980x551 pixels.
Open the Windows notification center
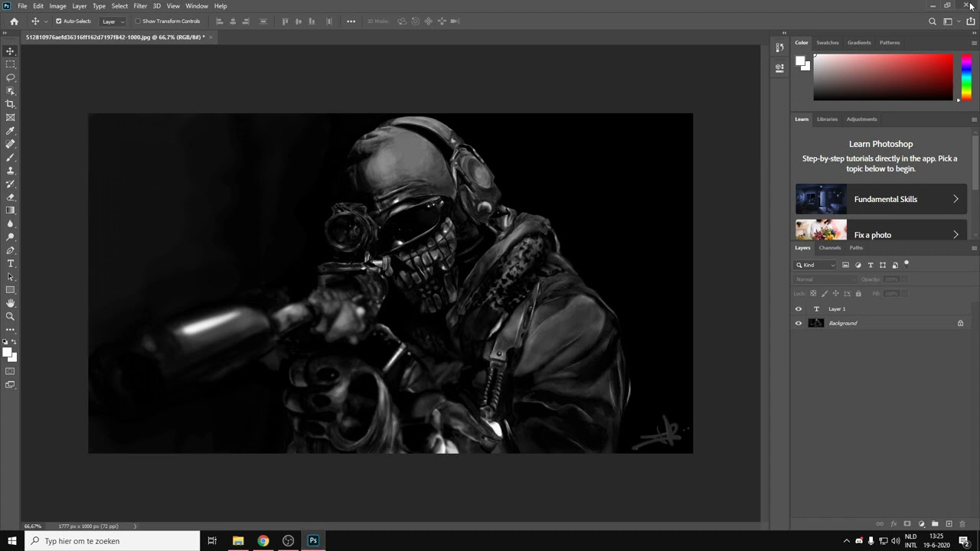(964, 541)
